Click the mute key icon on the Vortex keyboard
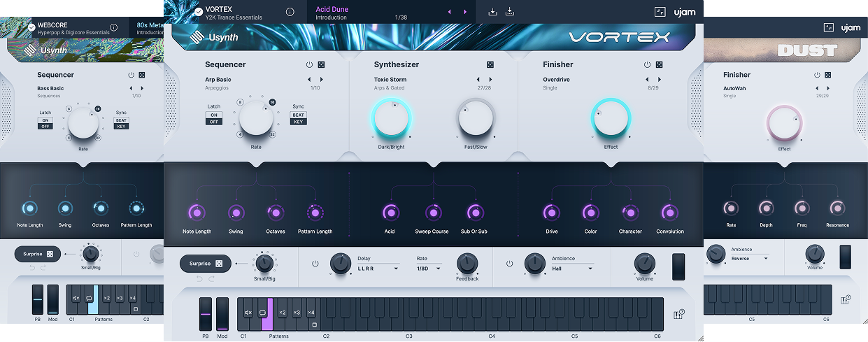Screen dimensions: 868x342 coord(248,313)
